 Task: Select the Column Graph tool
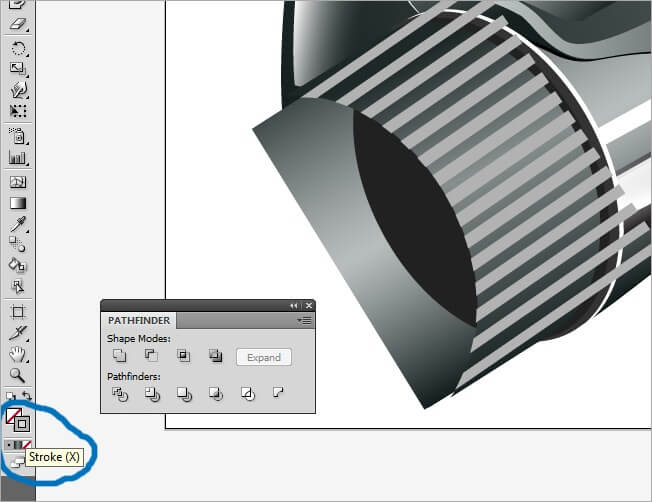point(18,157)
